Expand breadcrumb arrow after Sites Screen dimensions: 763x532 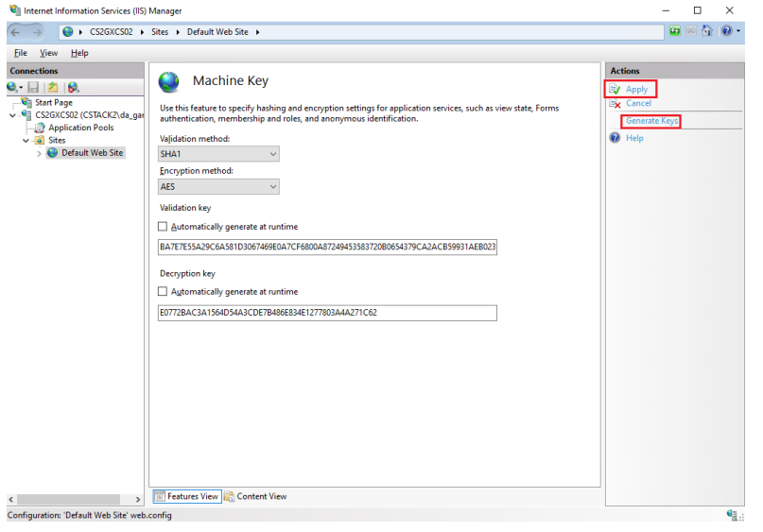[x=178, y=32]
